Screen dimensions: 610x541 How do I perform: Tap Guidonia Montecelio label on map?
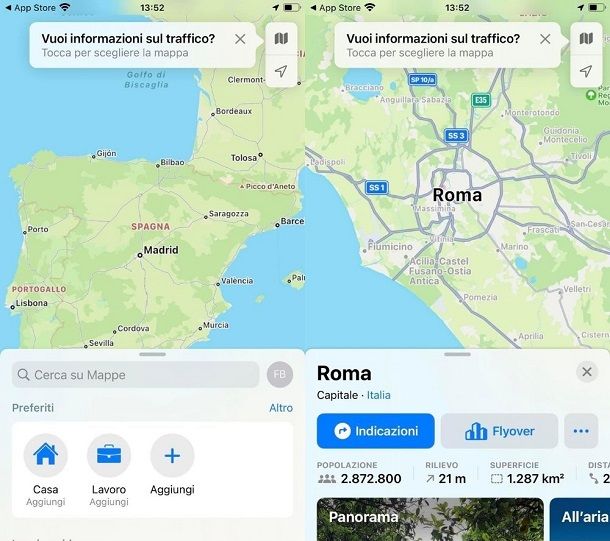[x=565, y=135]
